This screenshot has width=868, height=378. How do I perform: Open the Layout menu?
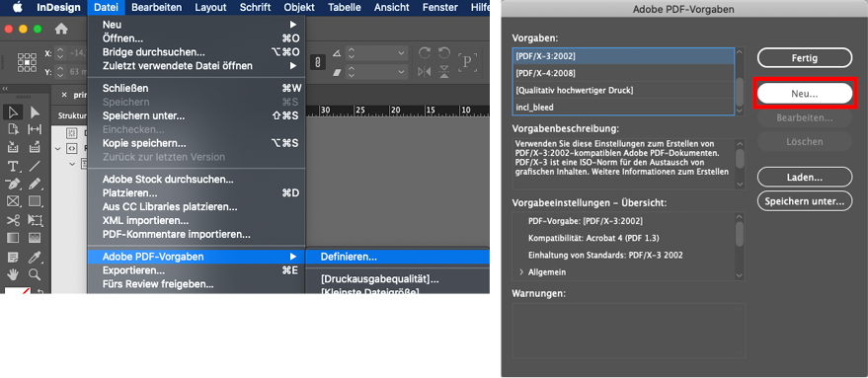[210, 7]
